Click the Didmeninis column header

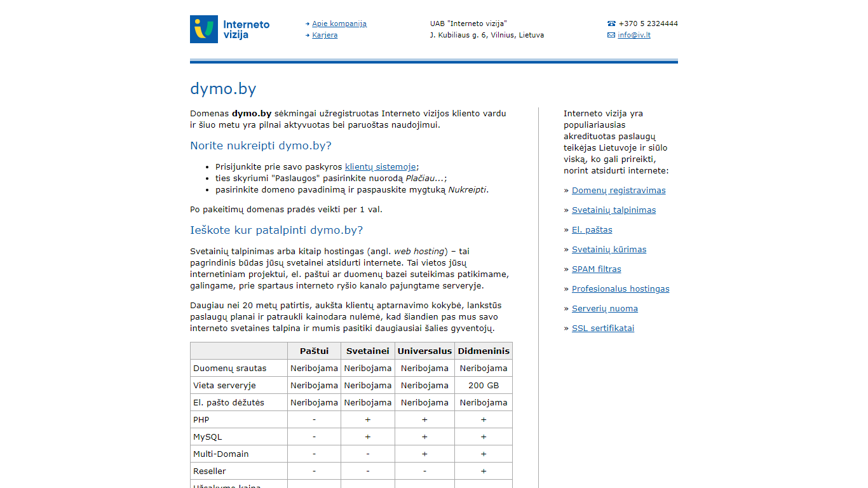point(484,351)
